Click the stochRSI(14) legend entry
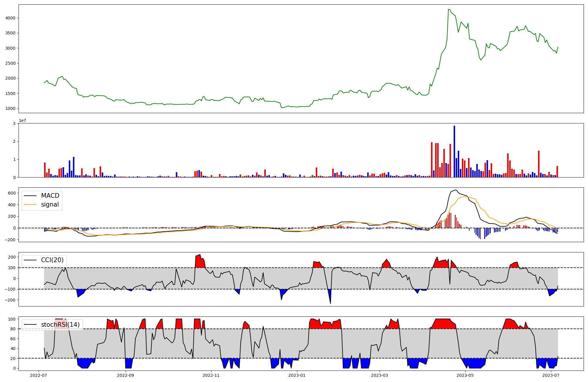 click(x=60, y=325)
